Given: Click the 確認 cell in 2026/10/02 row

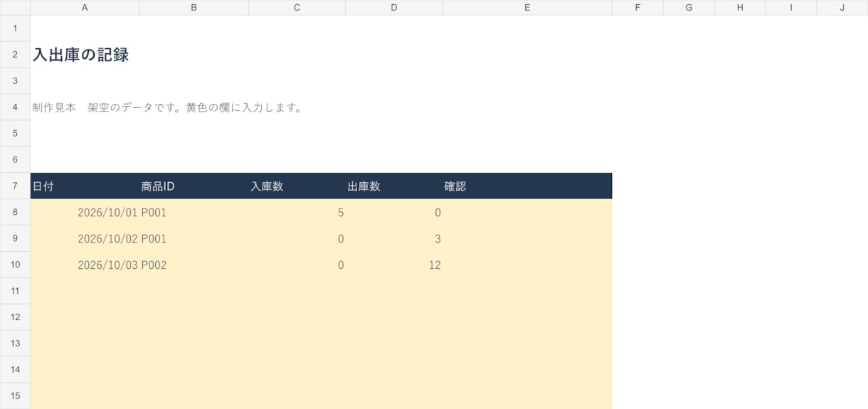Looking at the screenshot, I should pyautogui.click(x=527, y=239).
